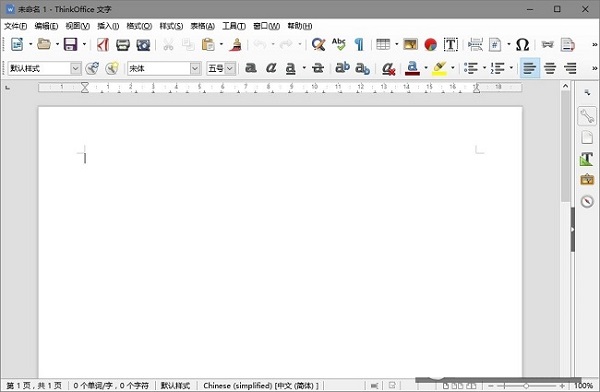Image resolution: width=600 pixels, height=392 pixels.
Task: Toggle bold text formatting
Action: point(251,68)
